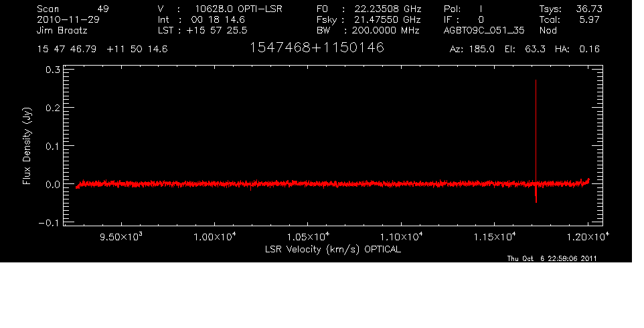
Task: Click the Flux Density (Jy) axis label
Action: (x=27, y=146)
